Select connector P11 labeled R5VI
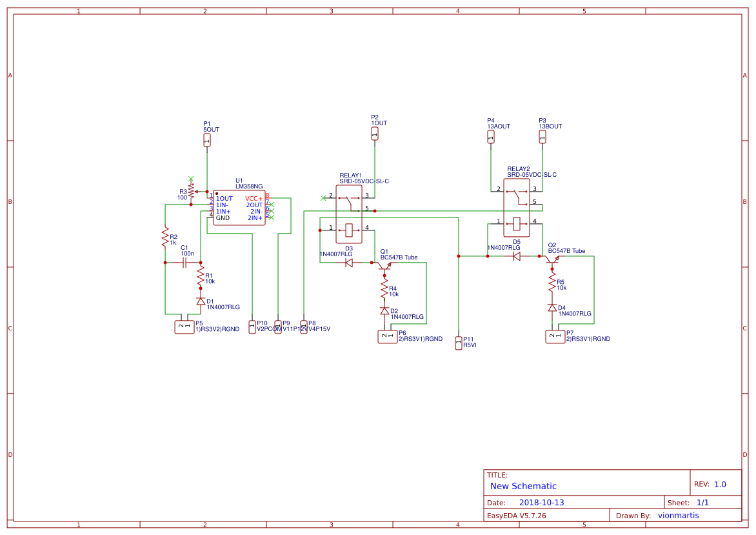The image size is (756, 535). pos(459,344)
